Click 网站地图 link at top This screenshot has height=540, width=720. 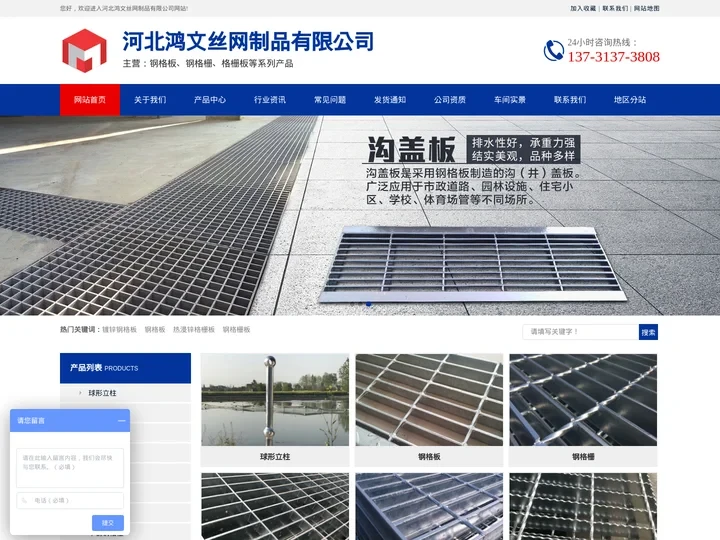(x=647, y=8)
